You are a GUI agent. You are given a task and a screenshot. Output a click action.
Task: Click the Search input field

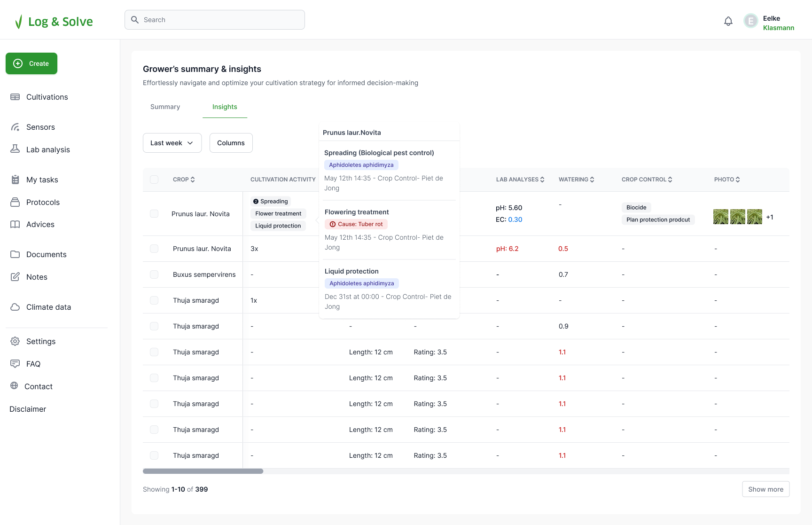(x=215, y=20)
